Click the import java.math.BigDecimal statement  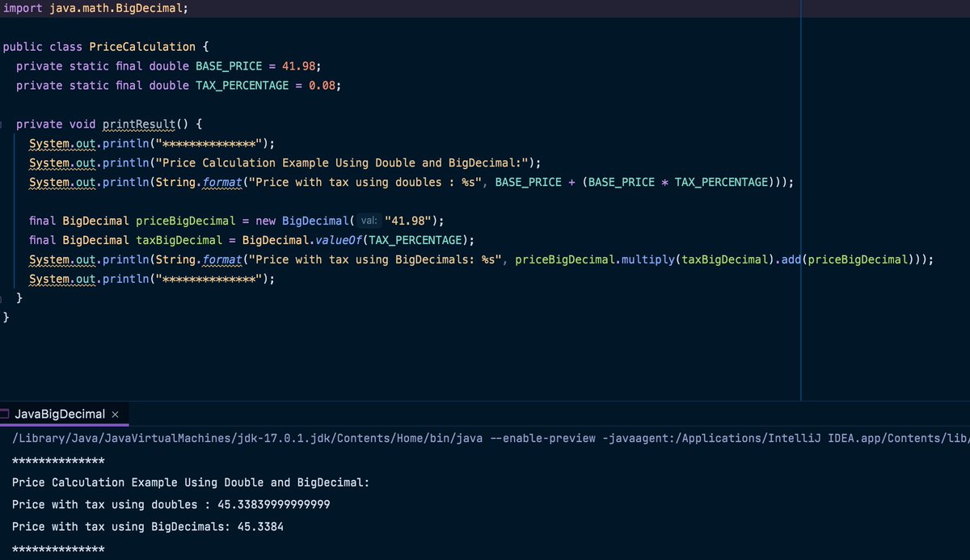tap(96, 7)
